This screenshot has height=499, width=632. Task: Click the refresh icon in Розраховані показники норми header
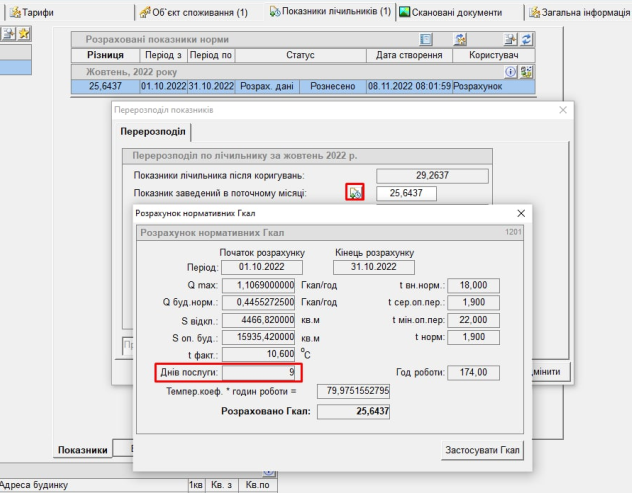point(525,38)
